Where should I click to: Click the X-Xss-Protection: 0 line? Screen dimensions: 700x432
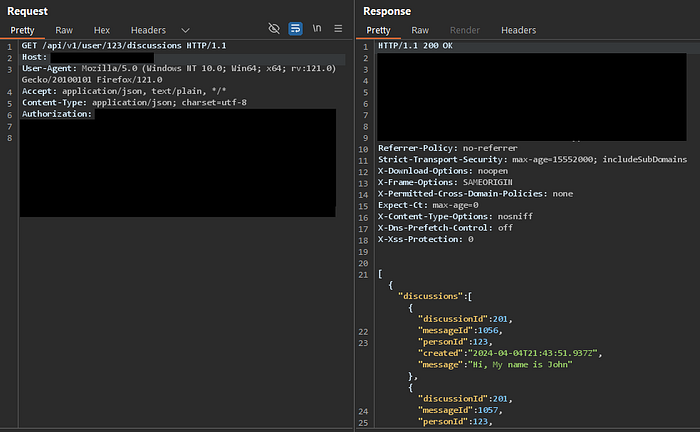(426, 239)
